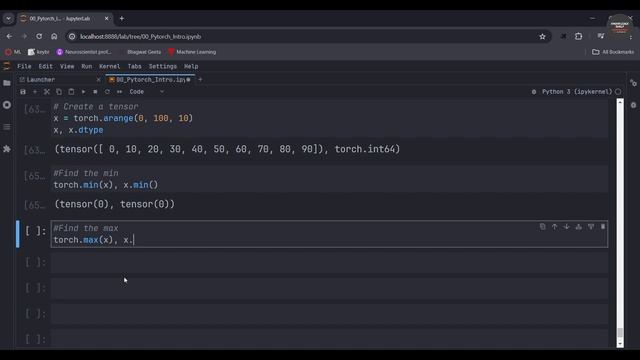The image size is (640, 360).
Task: Restart the kernel from toolbar
Action: coord(107,92)
